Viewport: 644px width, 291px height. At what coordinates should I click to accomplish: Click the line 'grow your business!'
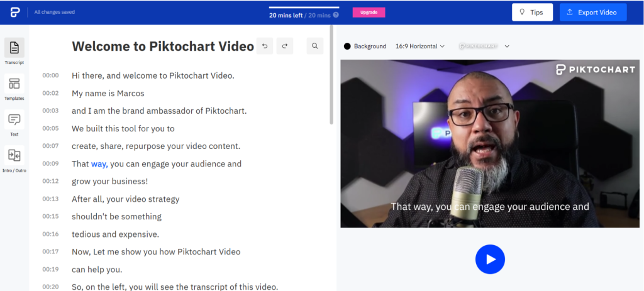point(109,181)
